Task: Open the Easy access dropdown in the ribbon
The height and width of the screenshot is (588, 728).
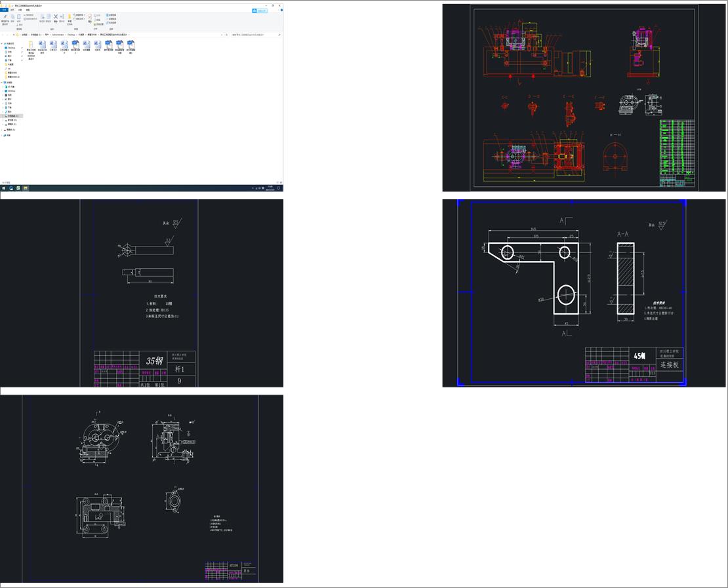Action: coord(79,19)
